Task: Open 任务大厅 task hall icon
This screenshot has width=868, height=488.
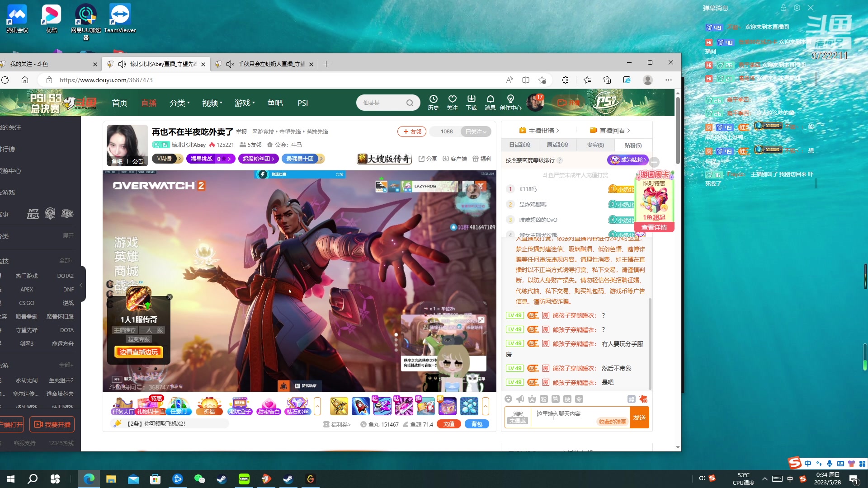Action: [123, 406]
